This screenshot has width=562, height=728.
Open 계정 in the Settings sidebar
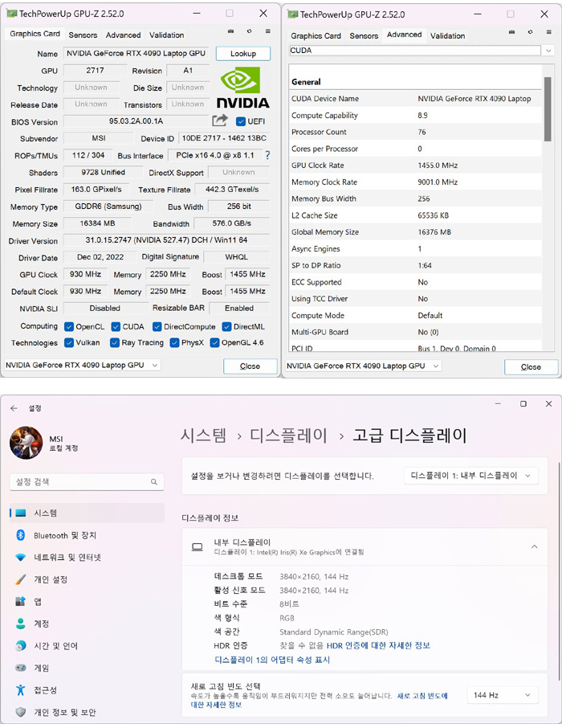[87, 624]
